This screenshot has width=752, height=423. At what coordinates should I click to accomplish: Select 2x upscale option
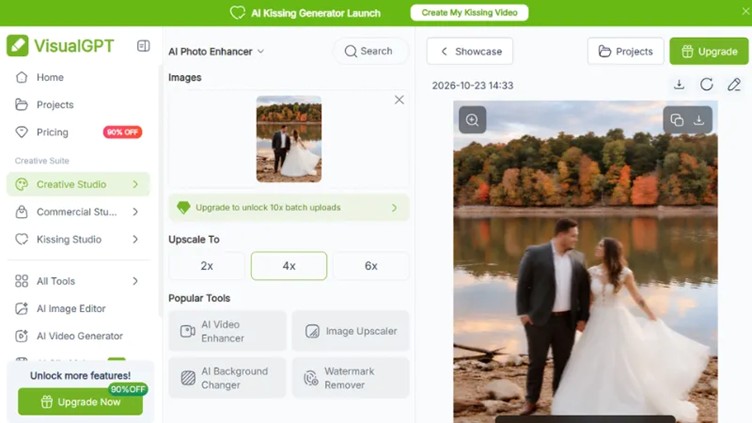pos(207,266)
